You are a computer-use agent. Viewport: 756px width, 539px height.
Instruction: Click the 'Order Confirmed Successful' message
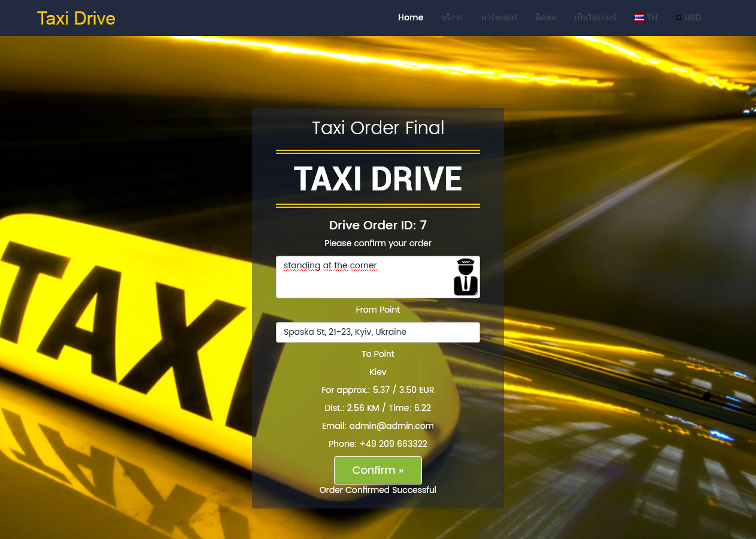pyautogui.click(x=378, y=490)
